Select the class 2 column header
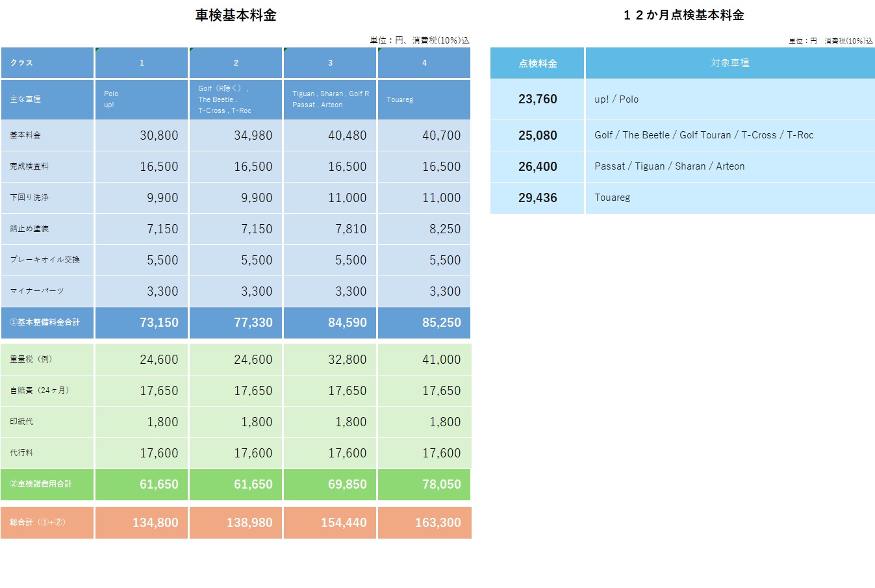875x588 pixels. (236, 63)
